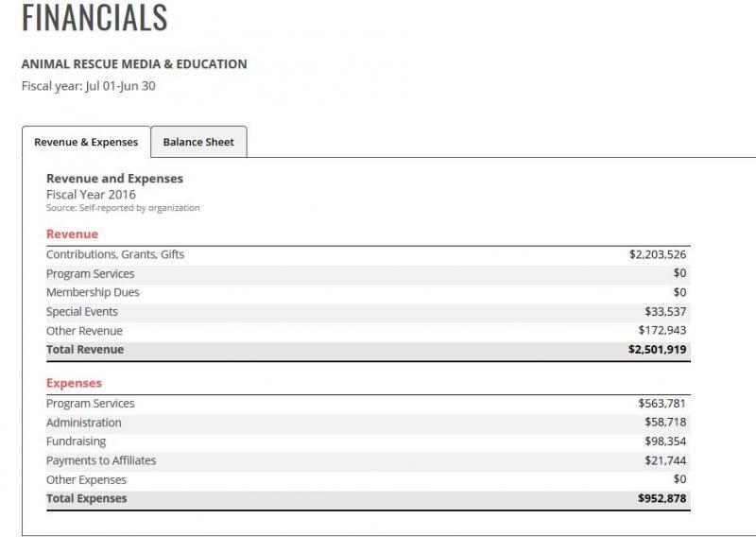756x537 pixels.
Task: Click the Fiscal Year 2016 subtitle
Action: click(x=91, y=195)
